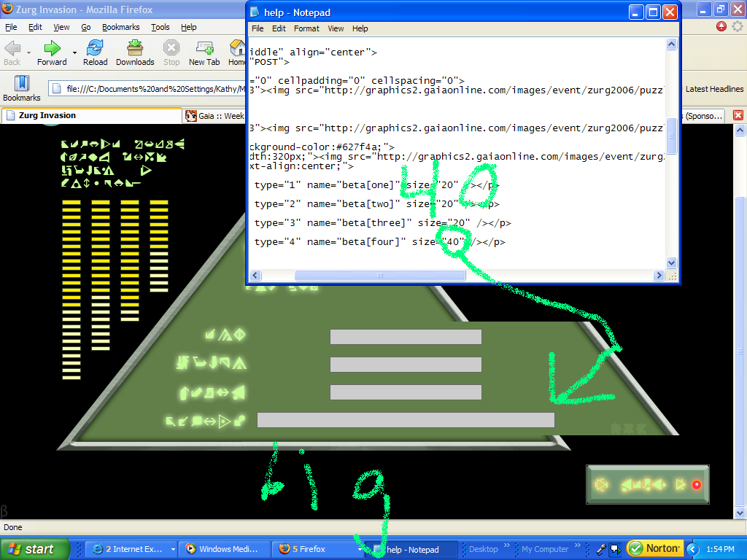This screenshot has width=747, height=560.
Task: Click Notepad horizontal scroll right arrow
Action: 659,275
